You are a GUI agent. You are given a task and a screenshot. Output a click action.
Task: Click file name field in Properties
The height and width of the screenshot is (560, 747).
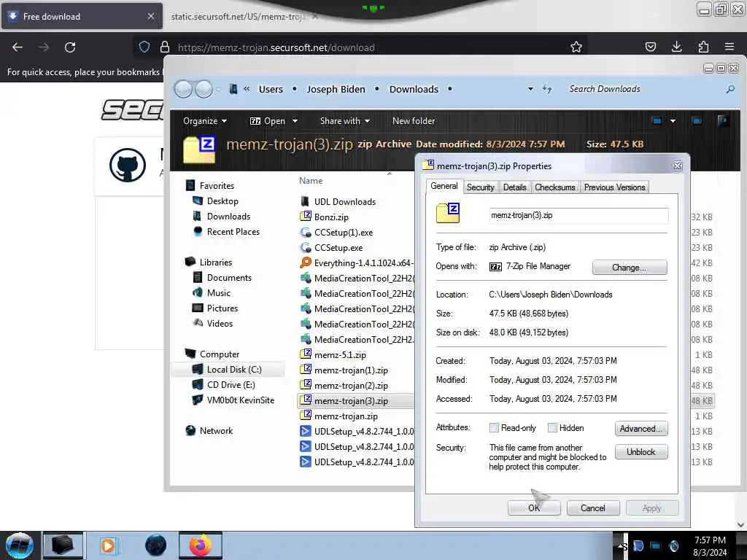[x=578, y=215]
